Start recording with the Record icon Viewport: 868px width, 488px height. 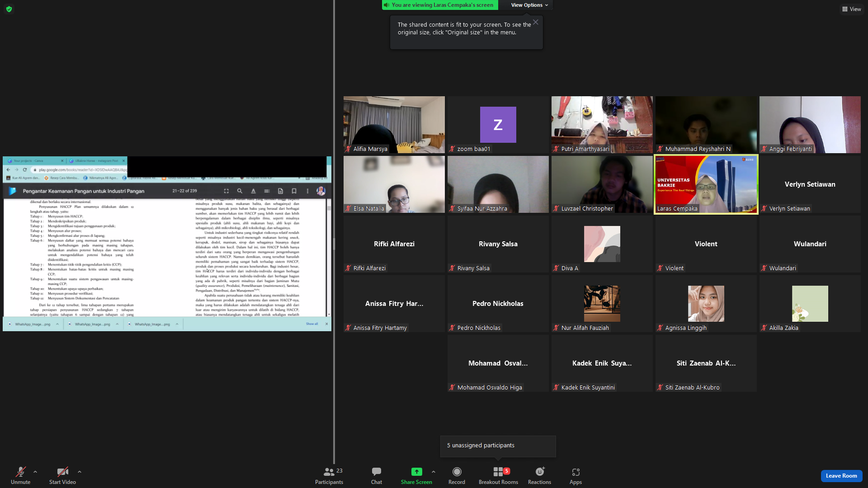[457, 472]
